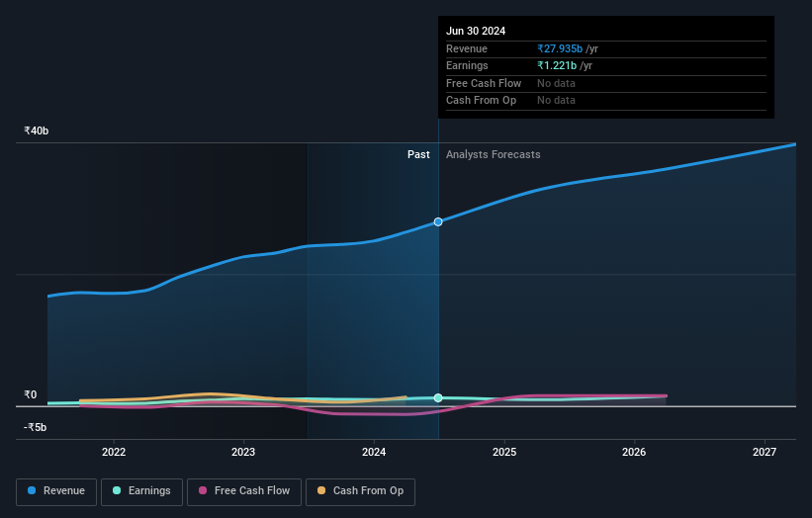This screenshot has width=812, height=518.
Task: Click the -₹5b y-axis label
Action: click(x=36, y=427)
